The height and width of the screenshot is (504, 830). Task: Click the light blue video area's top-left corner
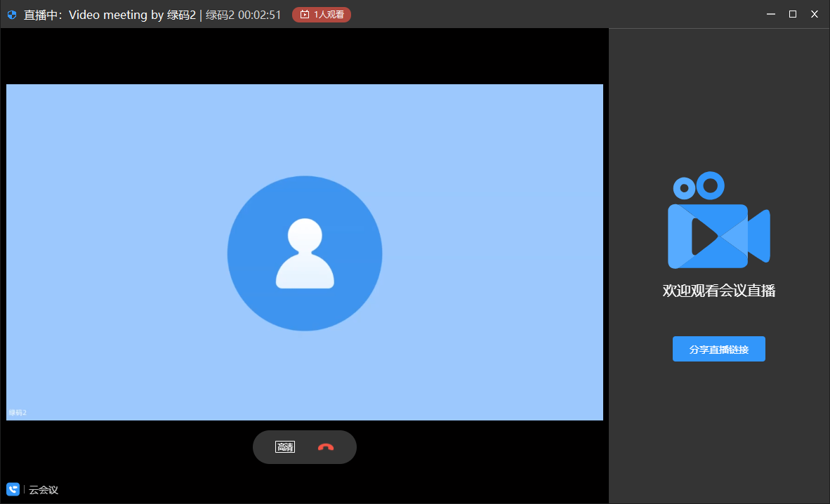(x=10, y=88)
